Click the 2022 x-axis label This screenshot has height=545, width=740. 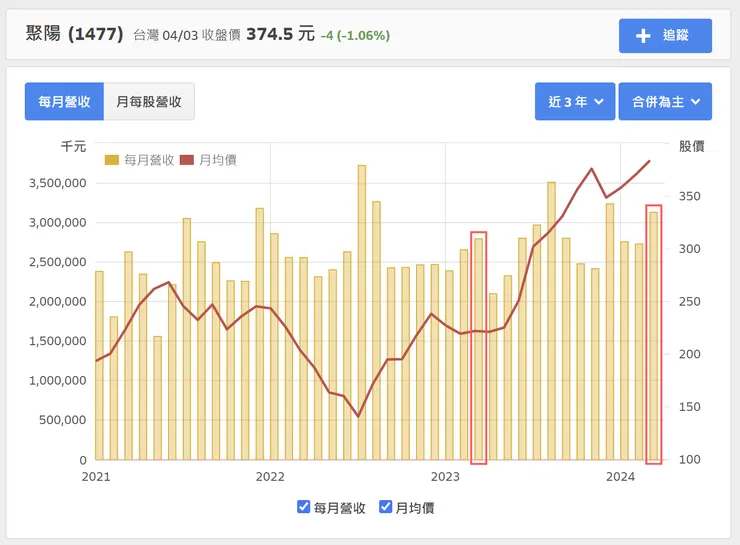(x=270, y=476)
